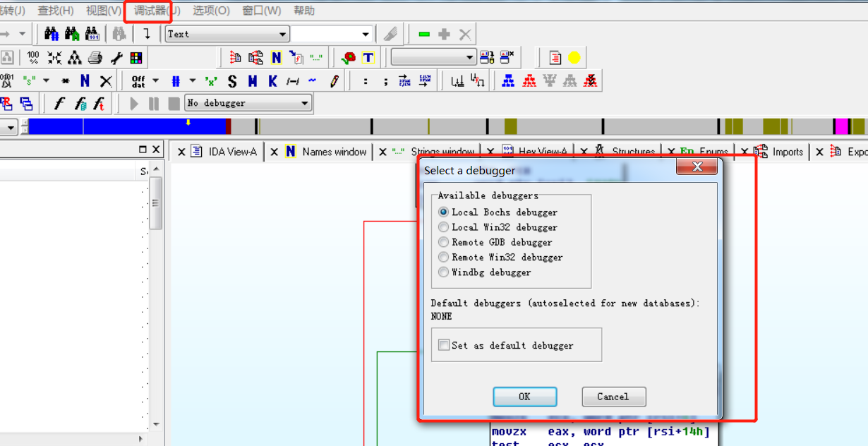Expand the Off dat dropdown arrow
Screen dimensions: 868x446
coord(155,81)
